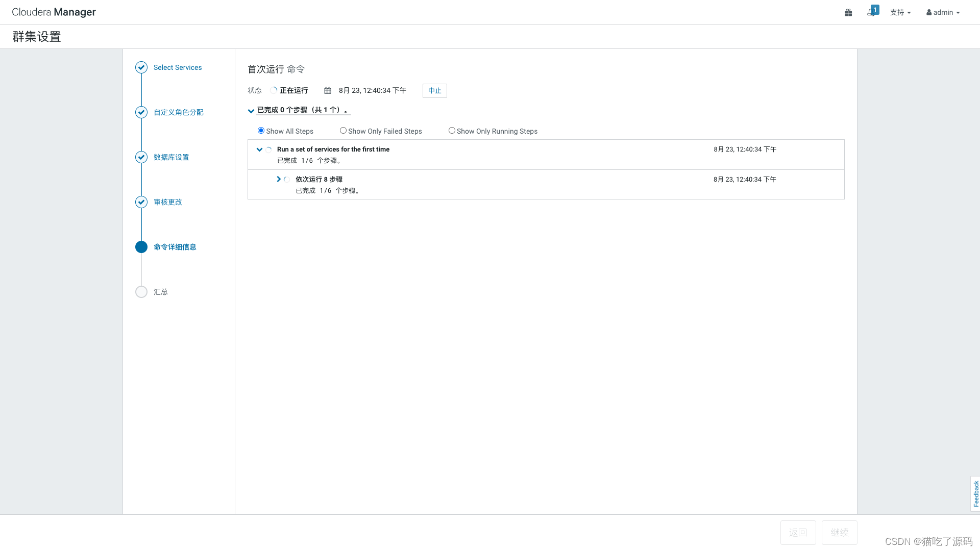Open running commands notification icon

[872, 12]
